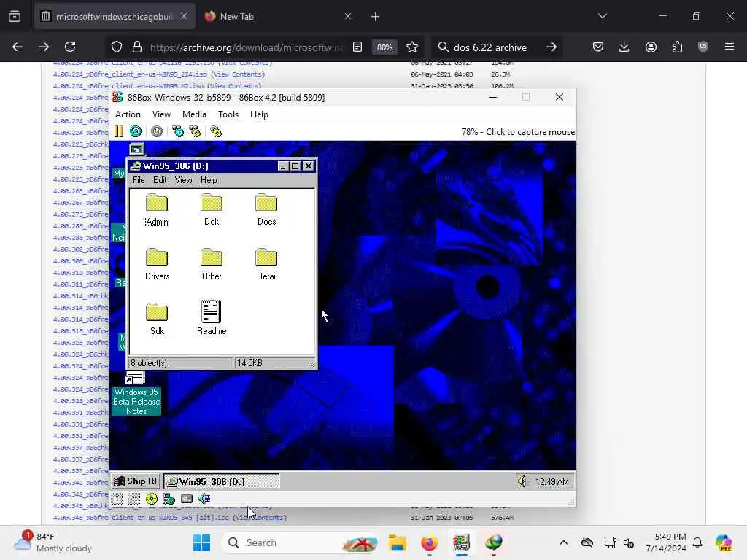
Task: Select the Sdk folder
Action: click(x=157, y=319)
